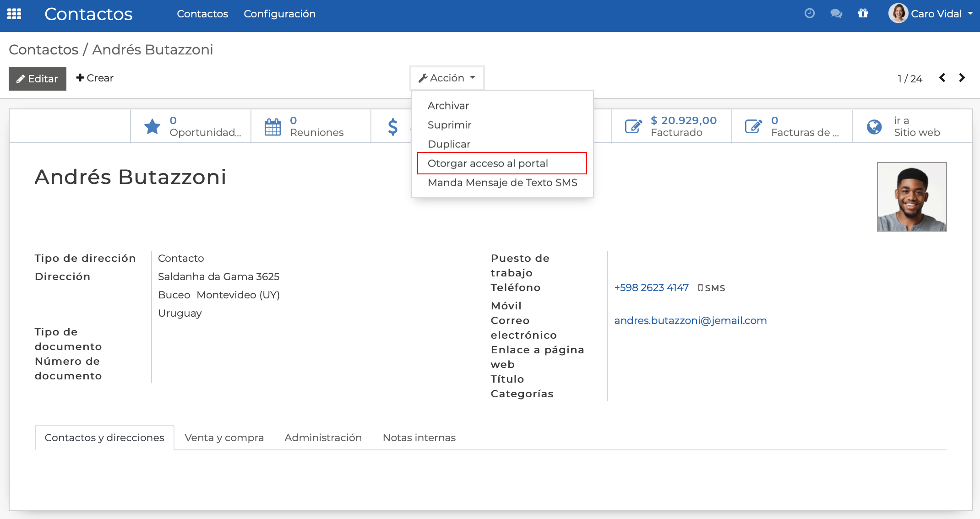
Task: Switch to the Venta y compra tab
Action: pos(224,438)
